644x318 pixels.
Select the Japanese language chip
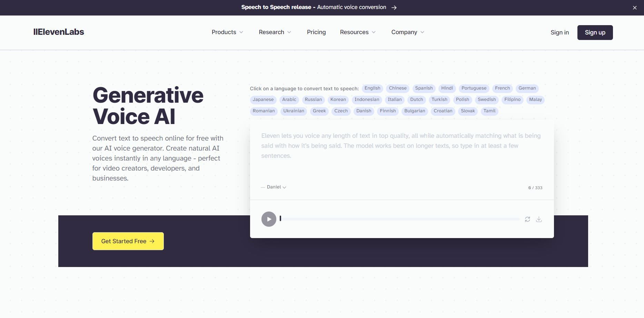point(263,100)
